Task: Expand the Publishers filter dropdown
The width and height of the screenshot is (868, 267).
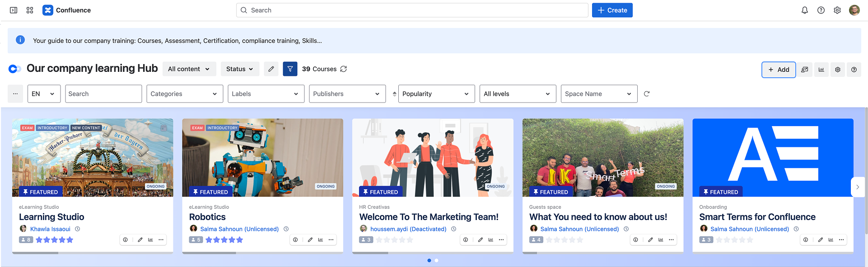Action: pyautogui.click(x=347, y=94)
